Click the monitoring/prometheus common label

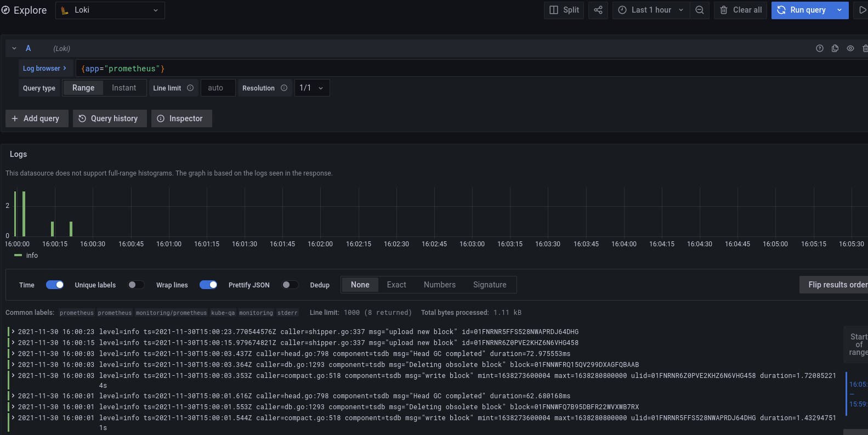(171, 313)
